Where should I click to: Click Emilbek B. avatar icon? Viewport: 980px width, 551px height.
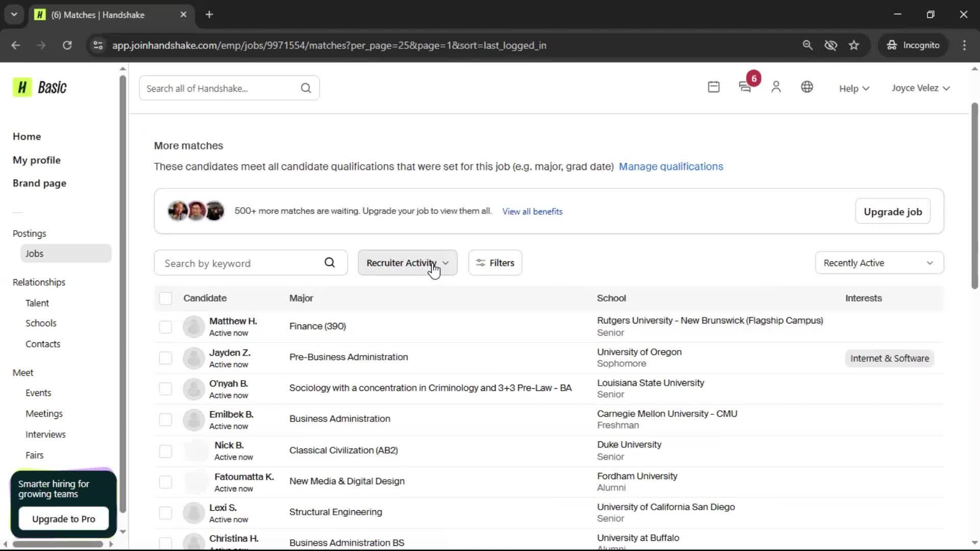[194, 420]
